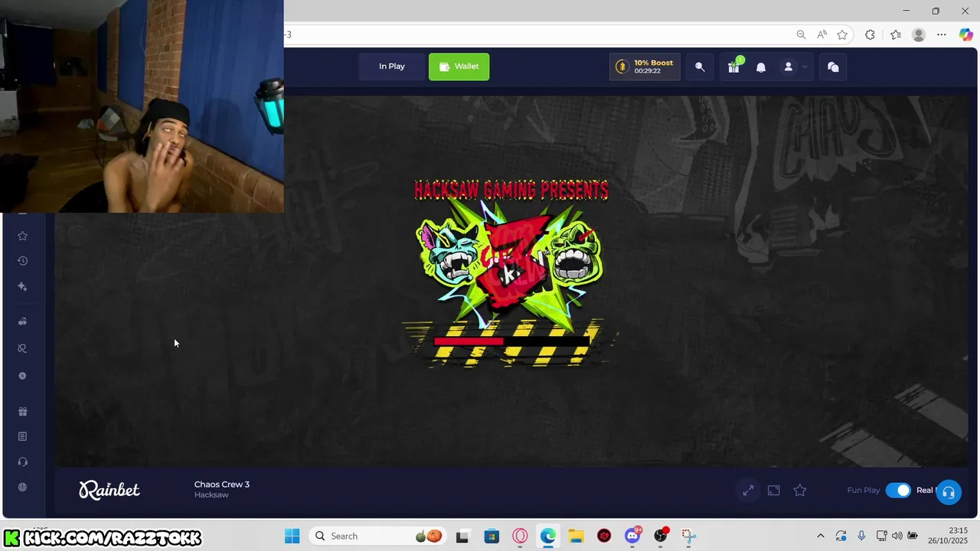Open the percent promotions badge icon
The width and height of the screenshot is (980, 551).
pos(22,376)
